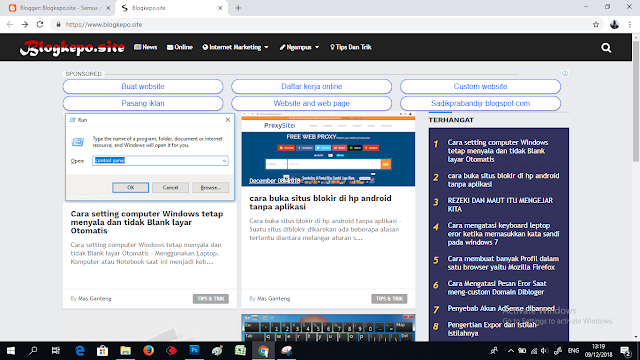The width and height of the screenshot is (640, 360).
Task: Open Chrome's three-dot menu
Action: (x=630, y=24)
